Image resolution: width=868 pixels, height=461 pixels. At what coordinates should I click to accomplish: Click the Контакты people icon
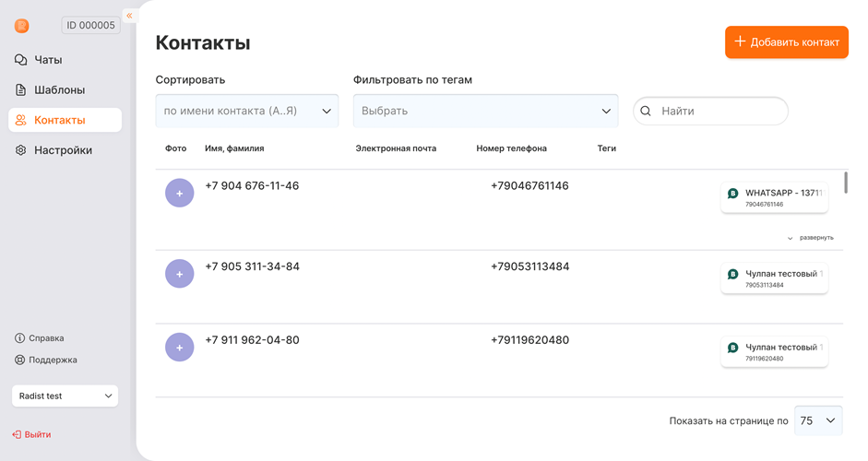pyautogui.click(x=20, y=120)
